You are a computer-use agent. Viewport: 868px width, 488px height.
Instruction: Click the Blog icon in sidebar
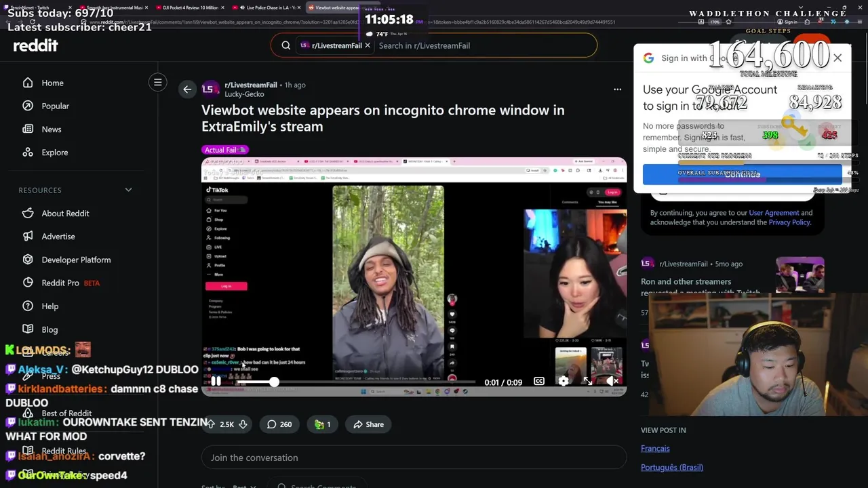click(x=28, y=329)
